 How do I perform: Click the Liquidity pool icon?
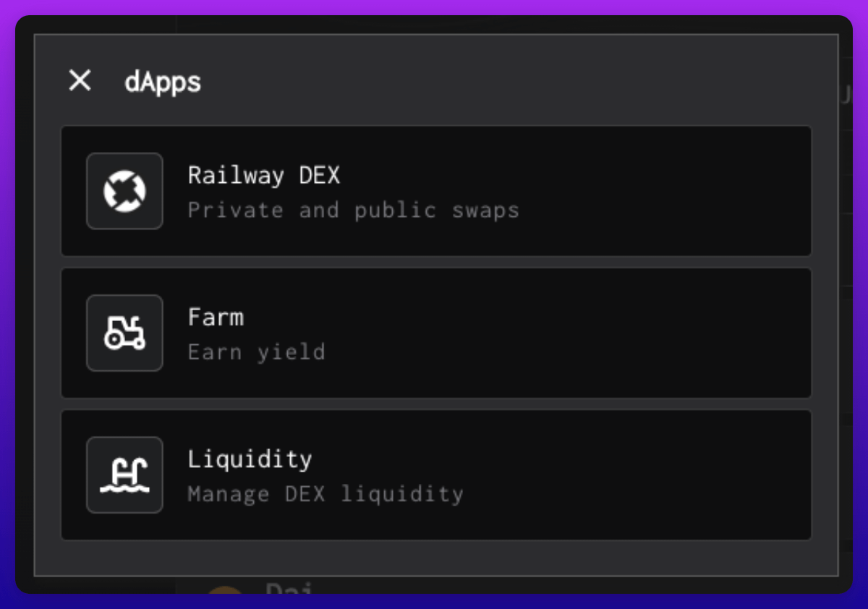coord(124,474)
